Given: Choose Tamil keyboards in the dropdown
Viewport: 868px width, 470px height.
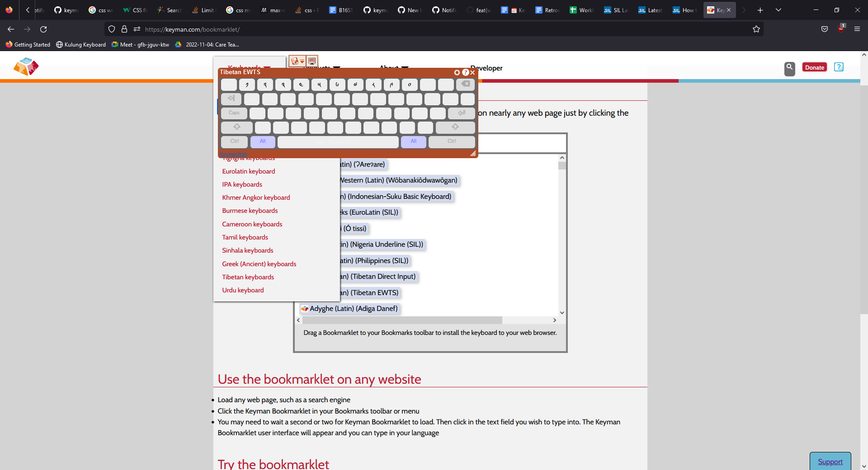Looking at the screenshot, I should (x=245, y=237).
